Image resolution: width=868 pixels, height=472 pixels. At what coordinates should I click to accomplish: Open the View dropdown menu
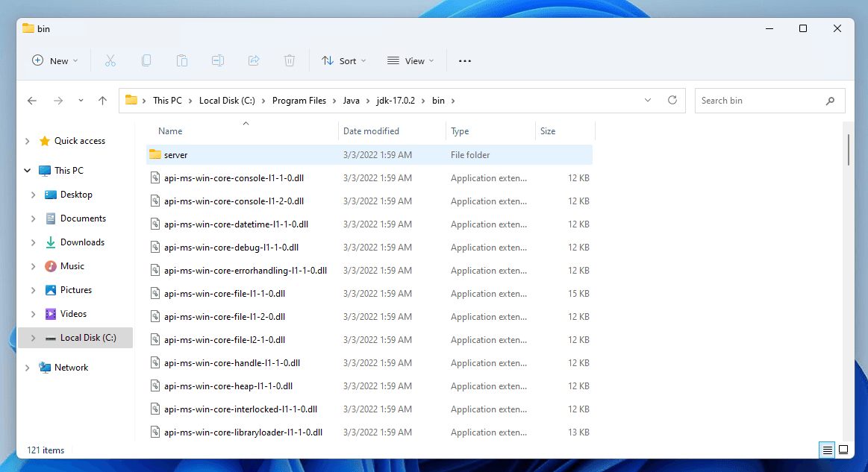point(410,61)
